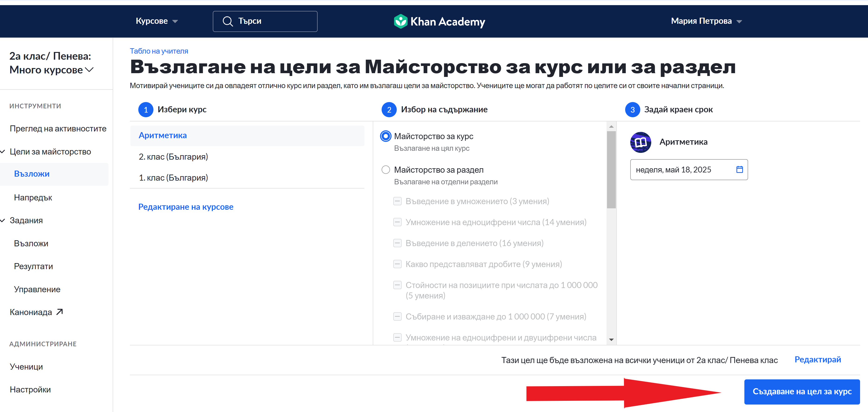This screenshot has width=868, height=412.
Task: Select Възложи under Цели за майсторство
Action: tap(32, 174)
